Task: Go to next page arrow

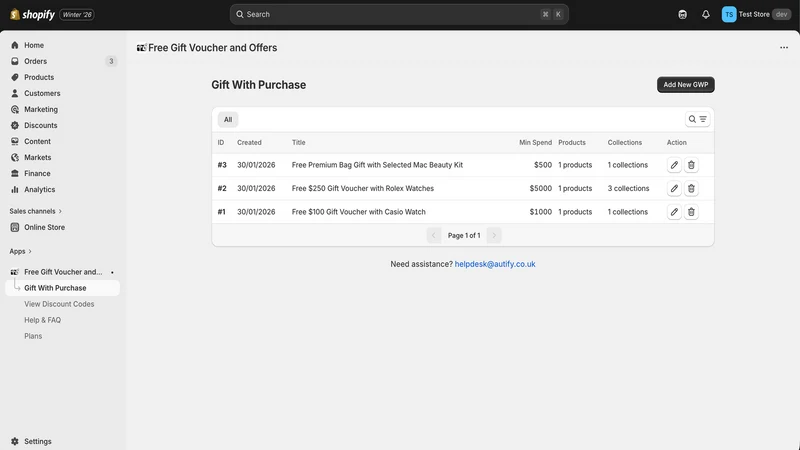Action: click(x=494, y=235)
